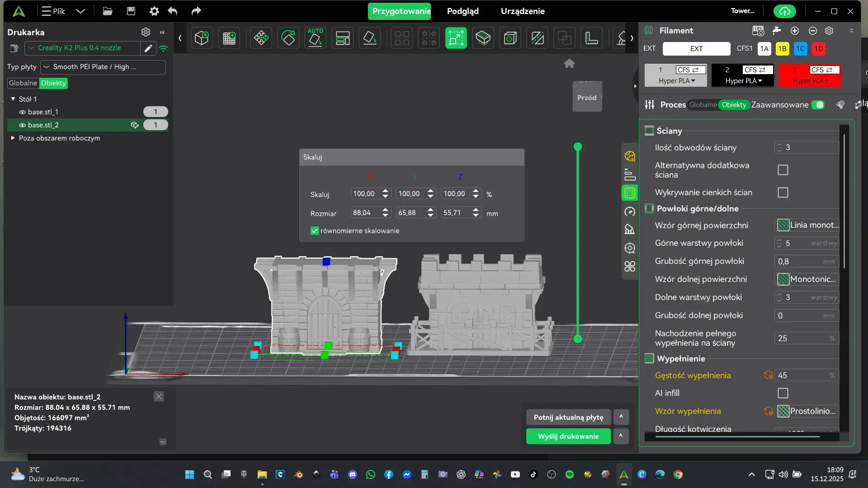Toggle the Zaawansowane switch

(x=817, y=105)
